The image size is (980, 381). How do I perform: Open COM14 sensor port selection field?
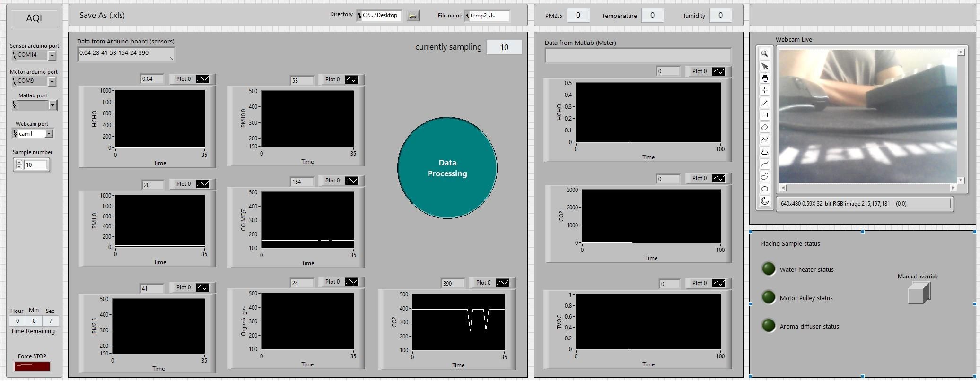(32, 55)
